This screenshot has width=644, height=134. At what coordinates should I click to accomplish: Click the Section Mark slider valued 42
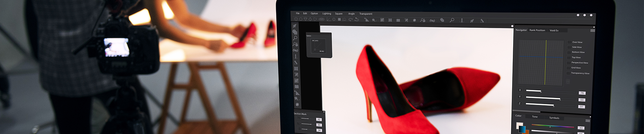coord(308,119)
